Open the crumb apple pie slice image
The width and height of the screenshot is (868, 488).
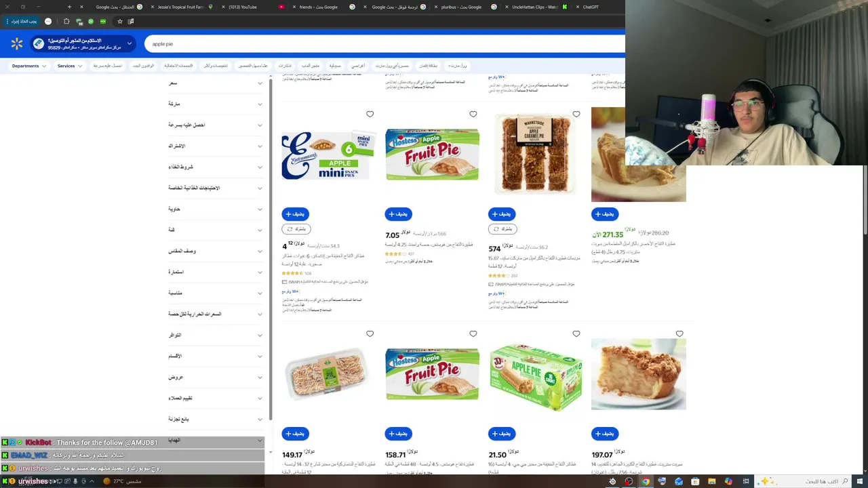click(638, 374)
